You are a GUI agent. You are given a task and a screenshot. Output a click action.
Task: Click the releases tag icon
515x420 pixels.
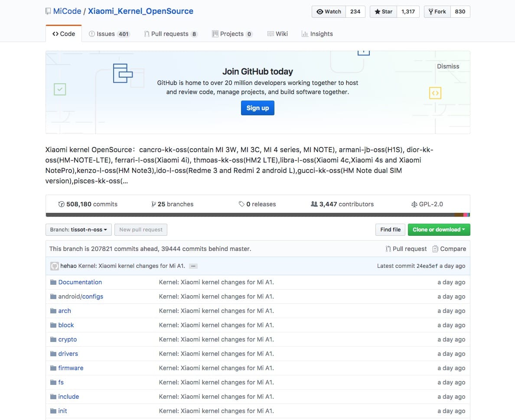click(x=241, y=204)
